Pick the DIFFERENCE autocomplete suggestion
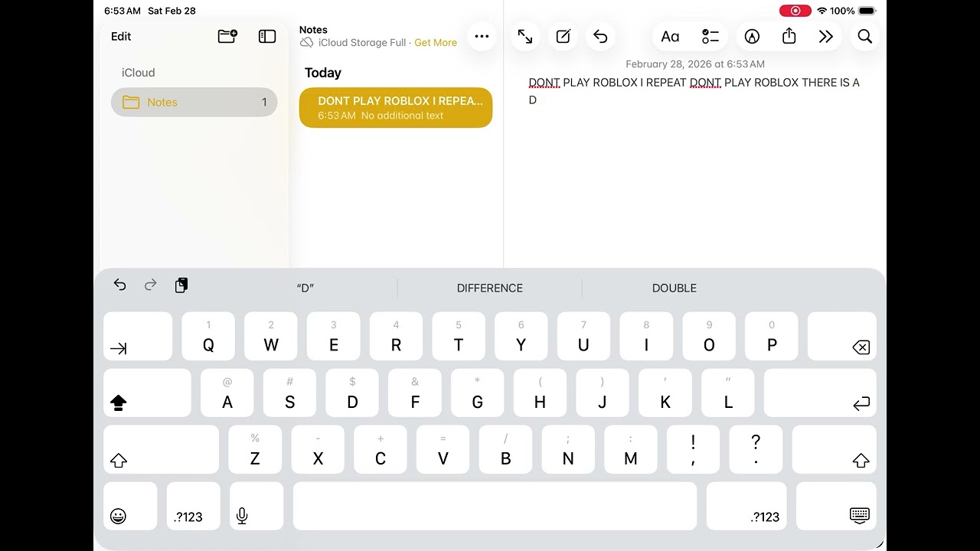Viewport: 980px width, 551px height. (490, 288)
